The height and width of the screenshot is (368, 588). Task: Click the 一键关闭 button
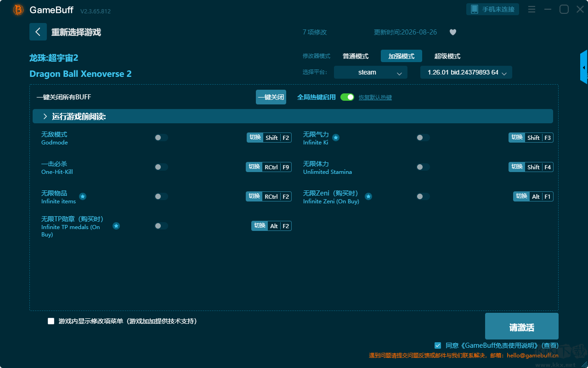(271, 97)
